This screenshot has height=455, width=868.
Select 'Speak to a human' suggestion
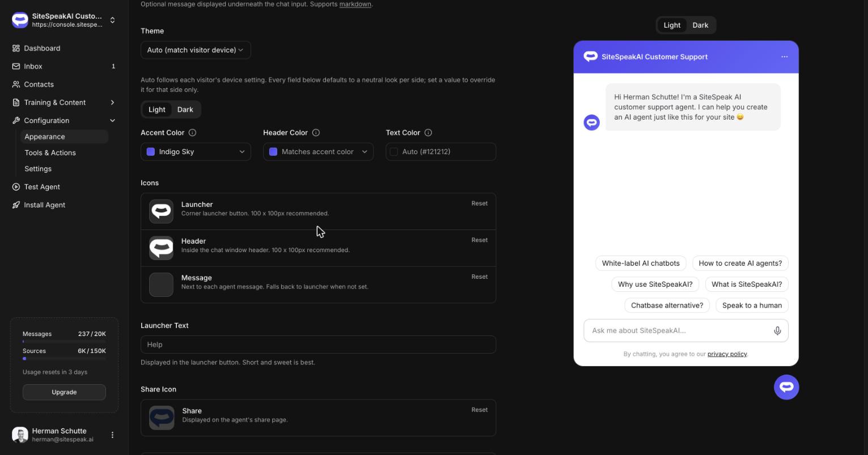(x=752, y=305)
